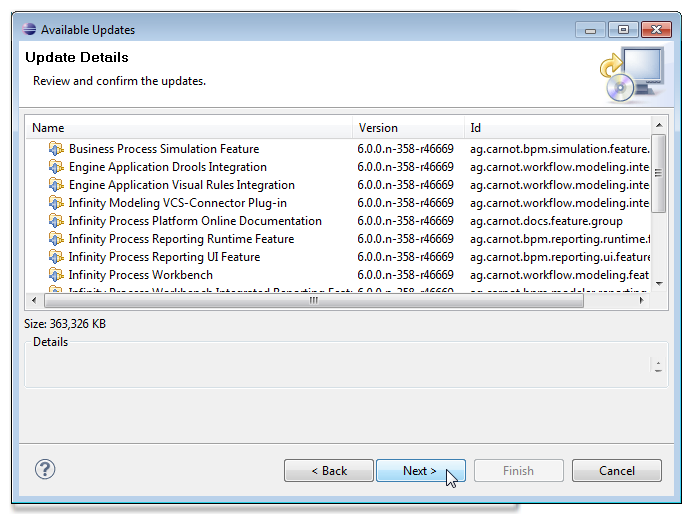Sort by the Name column header
This screenshot has height=516, width=694.
[x=189, y=128]
